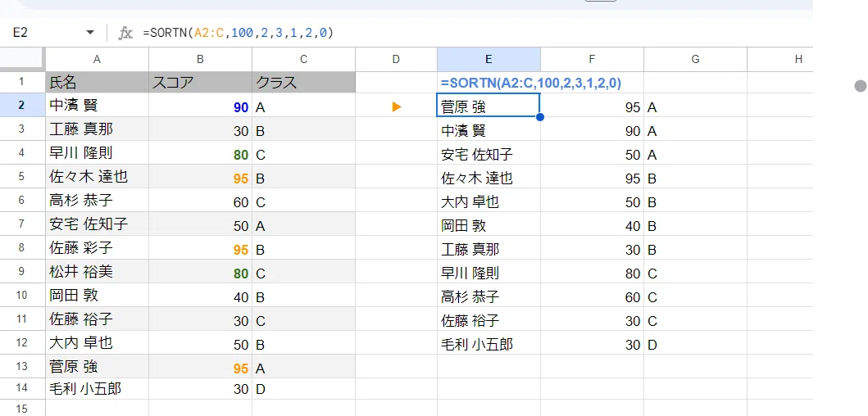
Task: Click green score 80 in cell B9
Action: pos(200,274)
